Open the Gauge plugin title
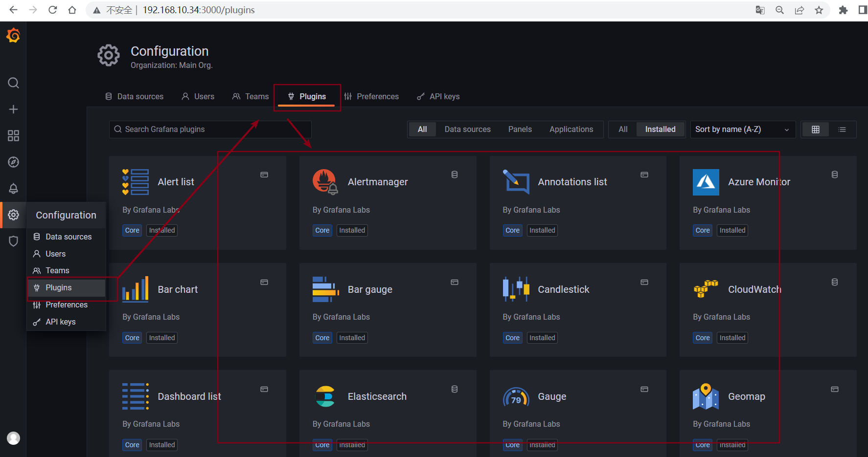Image resolution: width=868 pixels, height=457 pixels. (552, 396)
